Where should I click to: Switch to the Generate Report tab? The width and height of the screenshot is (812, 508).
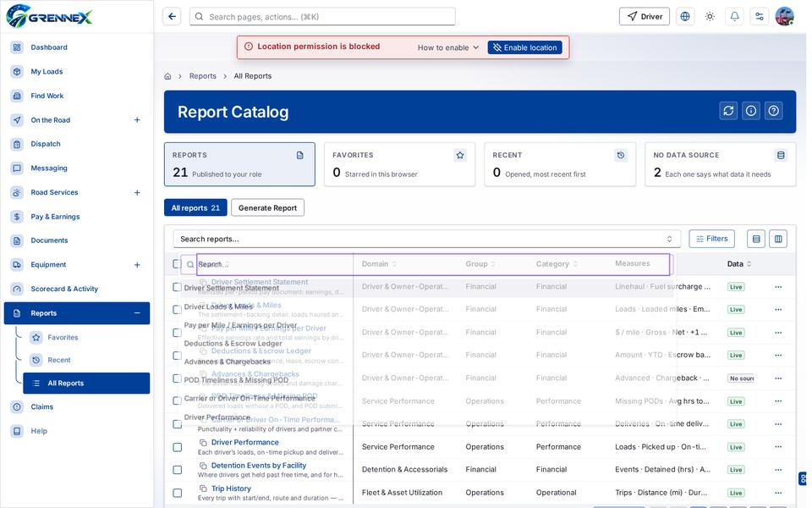268,208
